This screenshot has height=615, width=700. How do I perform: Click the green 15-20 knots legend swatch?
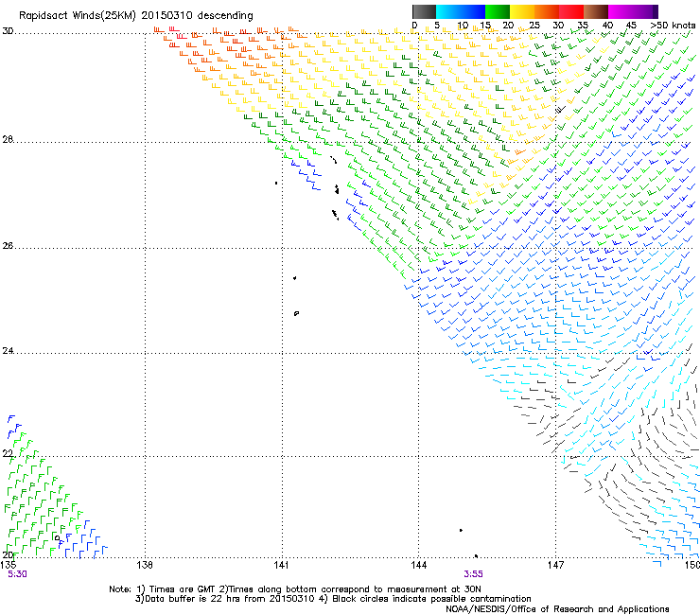coord(498,11)
